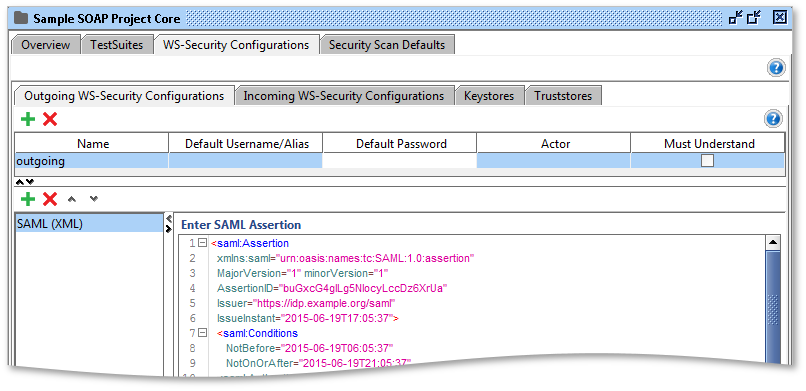Click the xmlns:saml attribute line
The width and height of the screenshot is (806, 391).
(345, 258)
